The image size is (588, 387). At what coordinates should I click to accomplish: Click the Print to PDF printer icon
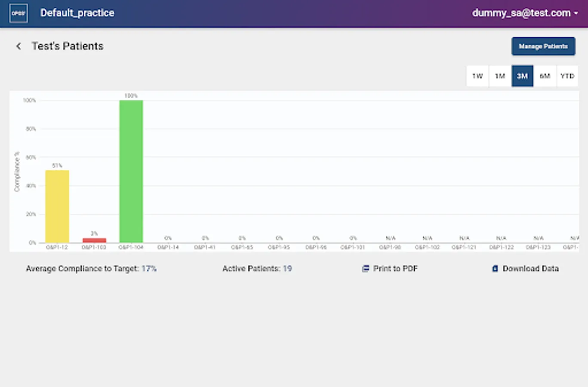point(365,268)
